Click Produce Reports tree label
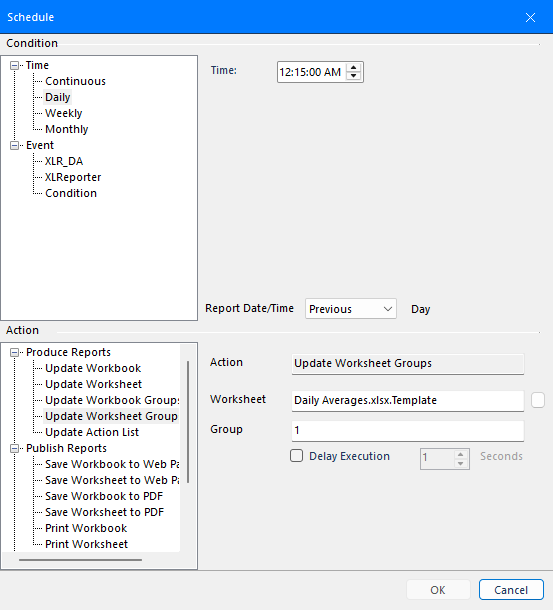 pos(68,352)
